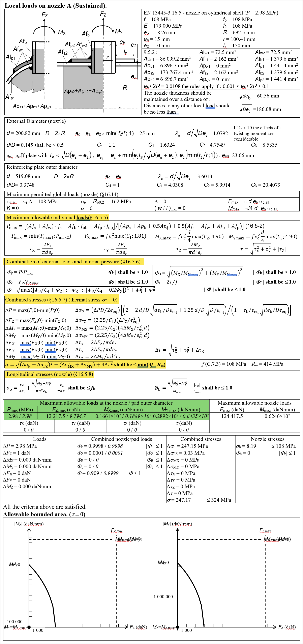
Task: Select 'Aps1 = 86 099.2 mm²' value
Action: tap(167, 59)
